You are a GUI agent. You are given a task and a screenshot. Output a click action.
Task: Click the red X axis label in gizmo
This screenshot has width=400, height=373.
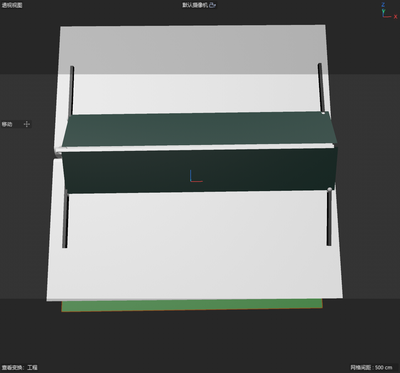pyautogui.click(x=396, y=17)
